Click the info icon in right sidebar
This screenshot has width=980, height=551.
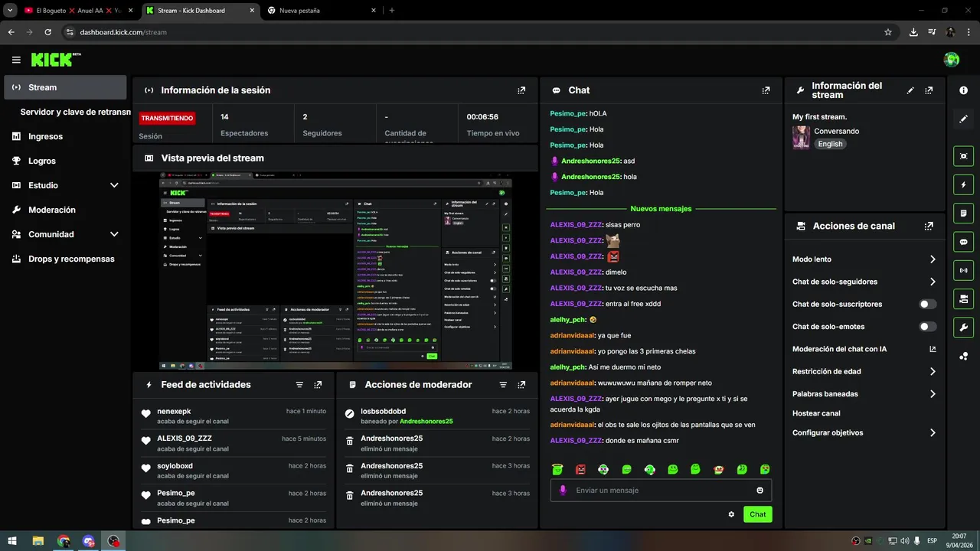tap(963, 90)
